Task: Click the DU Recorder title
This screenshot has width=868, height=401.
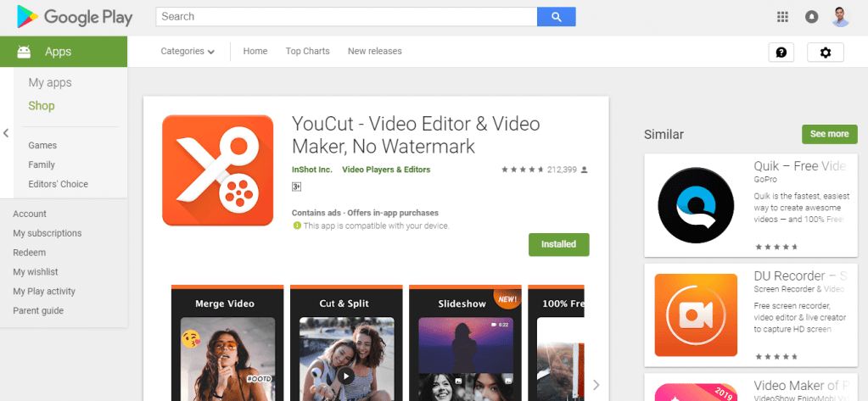Action: coord(800,276)
